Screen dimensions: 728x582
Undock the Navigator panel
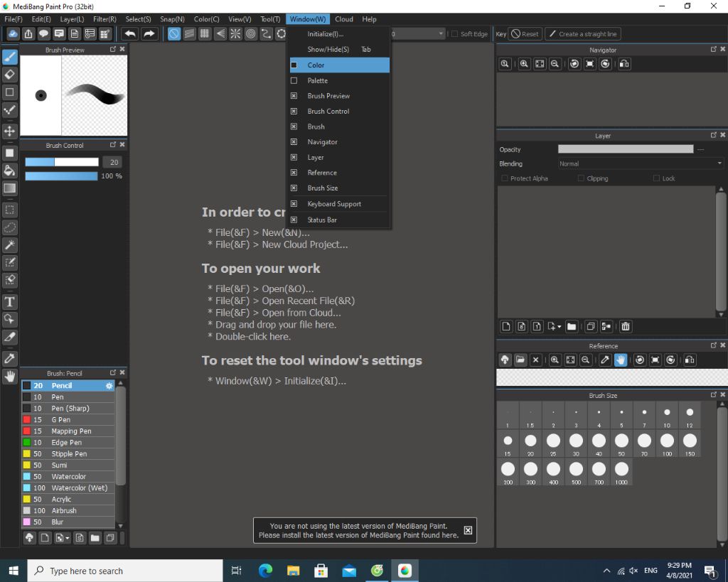pyautogui.click(x=714, y=49)
